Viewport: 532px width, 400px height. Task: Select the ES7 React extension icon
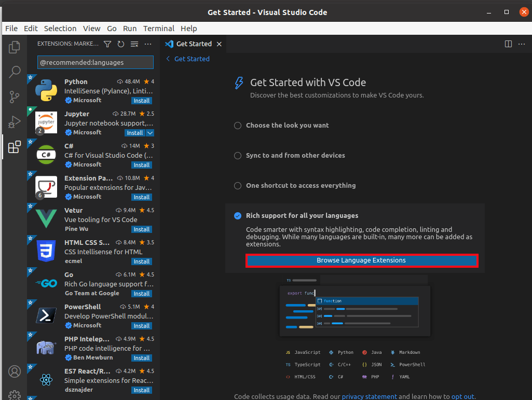(46, 380)
